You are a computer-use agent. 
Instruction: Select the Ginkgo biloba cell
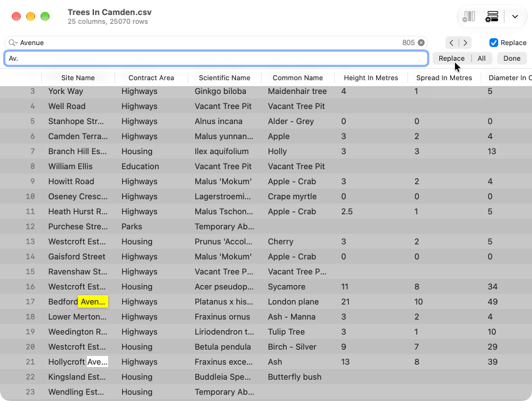tap(225, 91)
